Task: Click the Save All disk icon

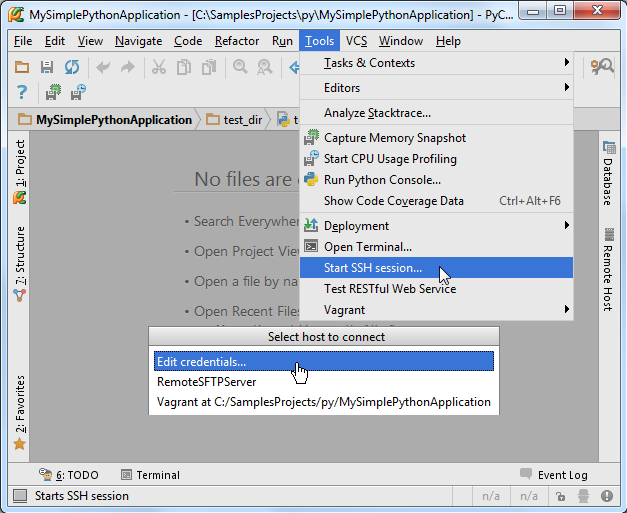Action: pyautogui.click(x=47, y=67)
